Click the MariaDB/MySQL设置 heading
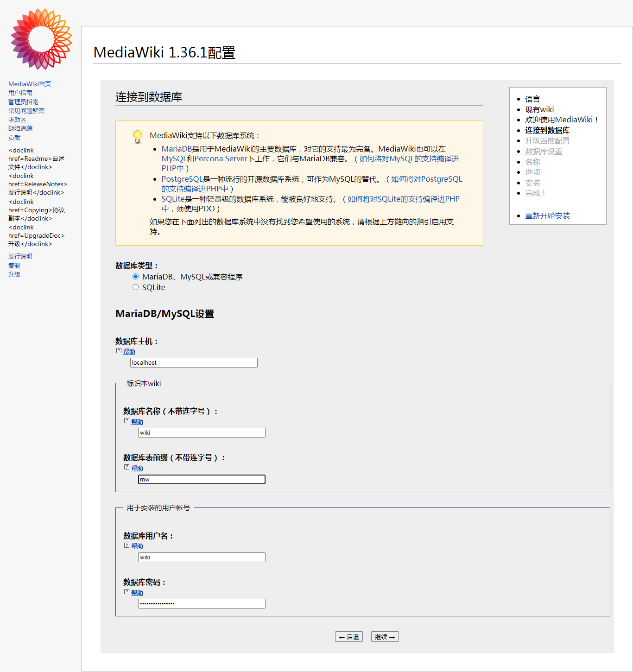Screen dimensions: 633x672 tap(165, 314)
